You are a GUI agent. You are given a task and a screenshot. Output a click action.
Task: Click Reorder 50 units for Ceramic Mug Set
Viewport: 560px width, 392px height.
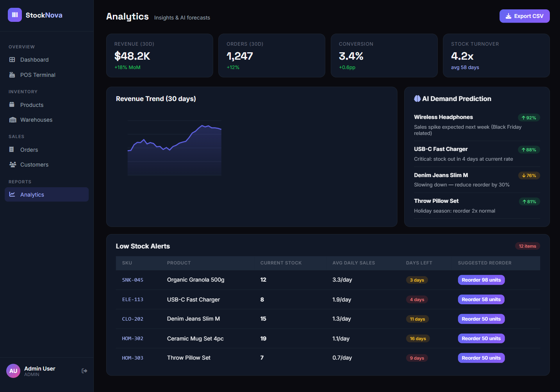481,339
